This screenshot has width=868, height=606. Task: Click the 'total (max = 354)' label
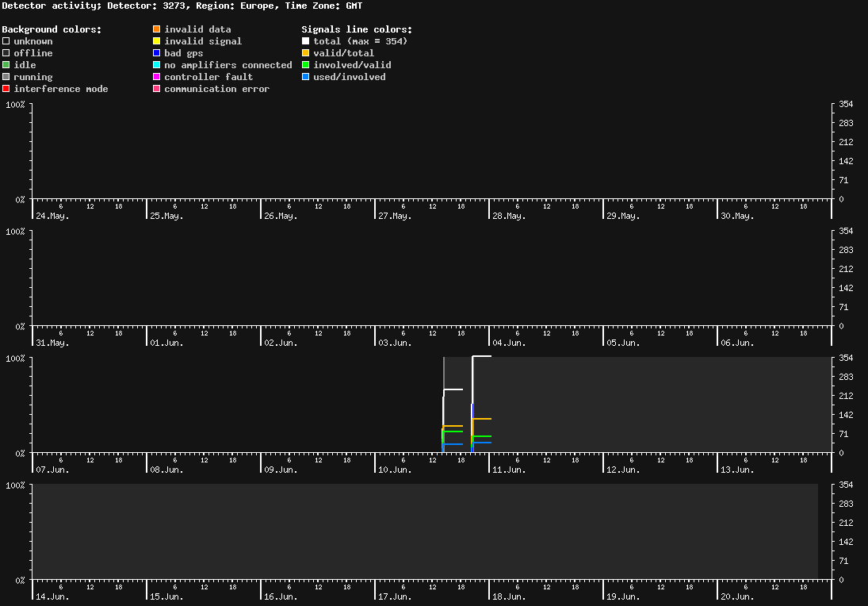(x=361, y=41)
